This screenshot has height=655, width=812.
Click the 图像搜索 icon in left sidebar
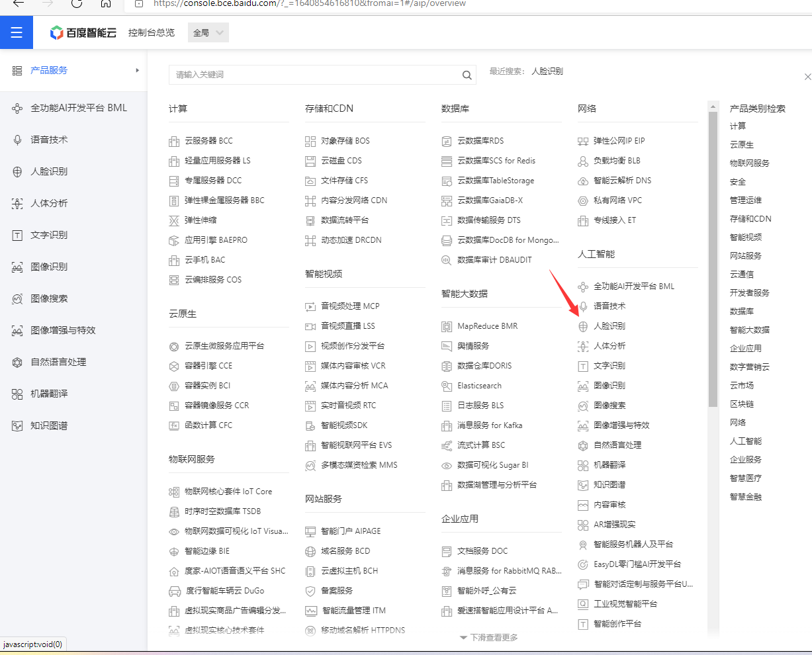(17, 298)
